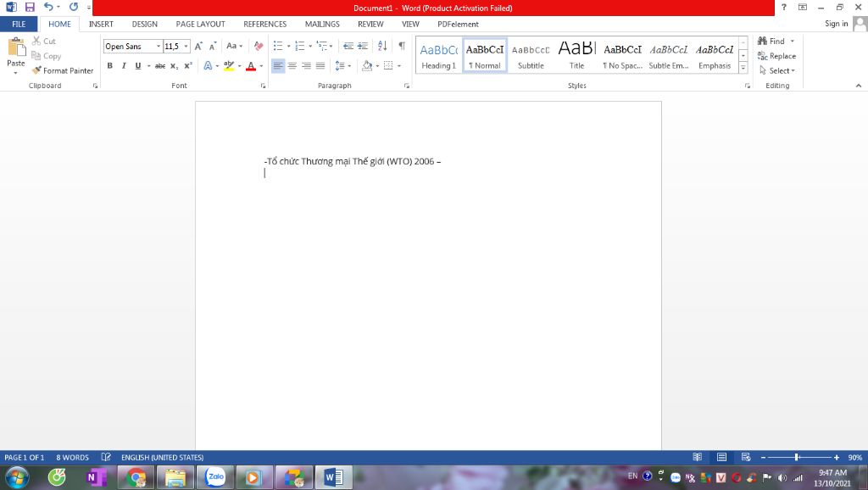Viewport: 868px width, 490px height.
Task: Switch to Web Layout view
Action: coord(746,457)
